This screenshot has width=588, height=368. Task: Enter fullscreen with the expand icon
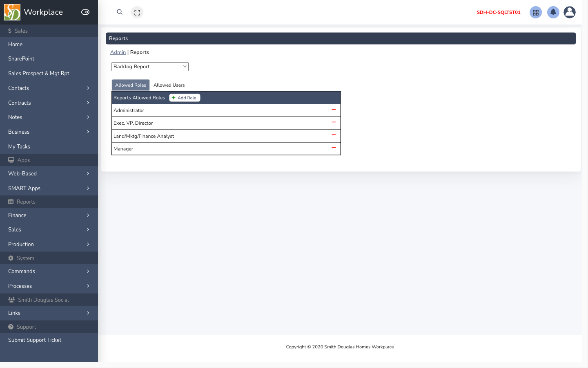coord(137,13)
